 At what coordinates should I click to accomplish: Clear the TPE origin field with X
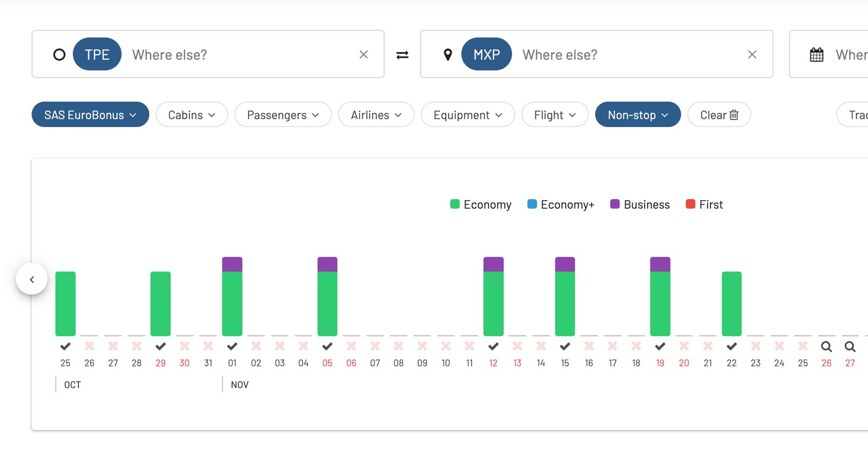tap(363, 54)
